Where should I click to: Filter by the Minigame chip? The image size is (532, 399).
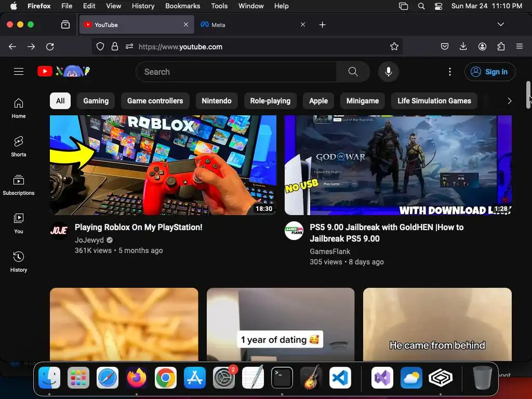362,101
